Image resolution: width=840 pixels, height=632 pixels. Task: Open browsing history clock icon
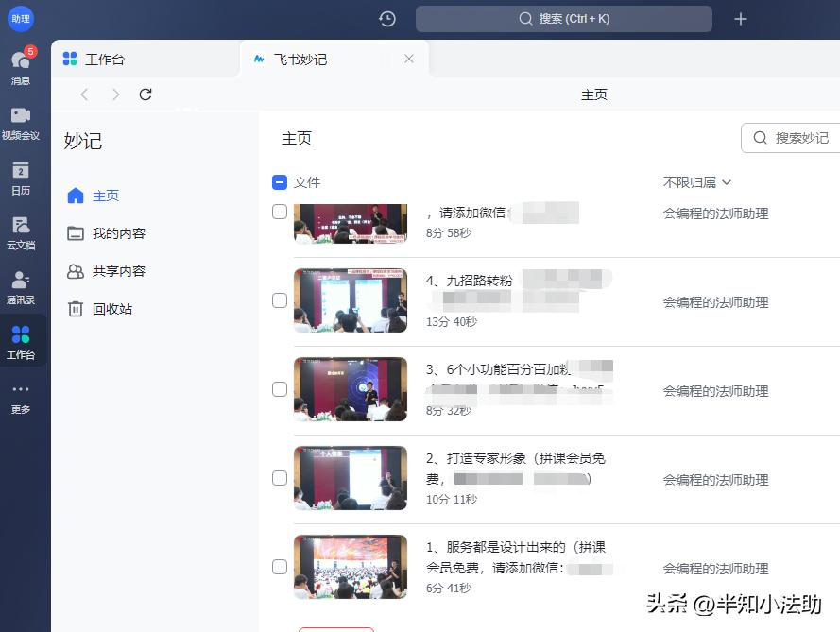(x=386, y=18)
